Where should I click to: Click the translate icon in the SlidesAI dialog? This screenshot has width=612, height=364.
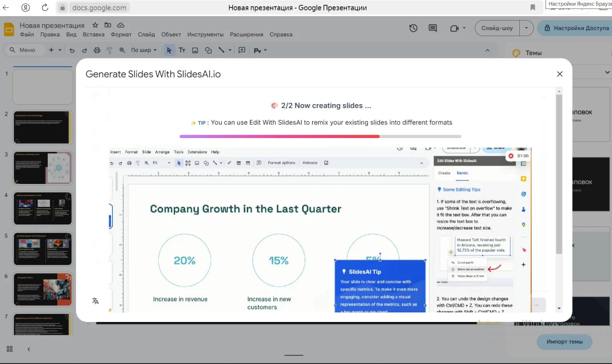[x=96, y=301]
